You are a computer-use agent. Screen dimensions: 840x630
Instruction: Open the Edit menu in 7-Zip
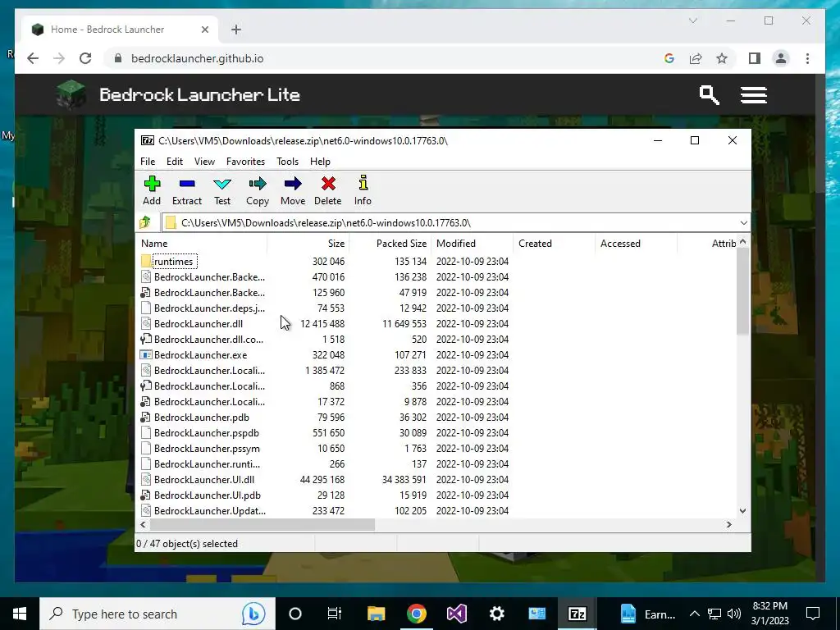[x=175, y=162]
